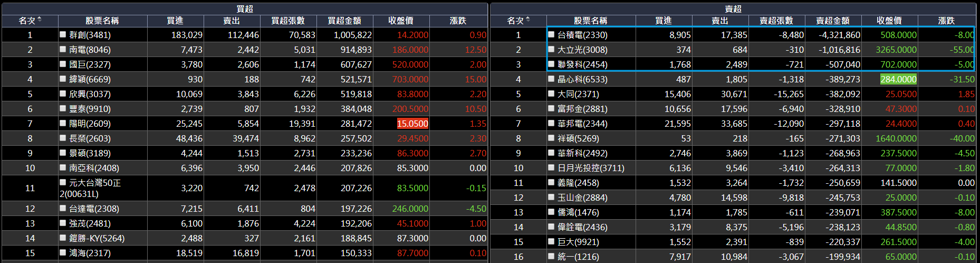This screenshot has height=263, width=980.
Task: Open stock 華新科(2492)
Action: point(583,153)
